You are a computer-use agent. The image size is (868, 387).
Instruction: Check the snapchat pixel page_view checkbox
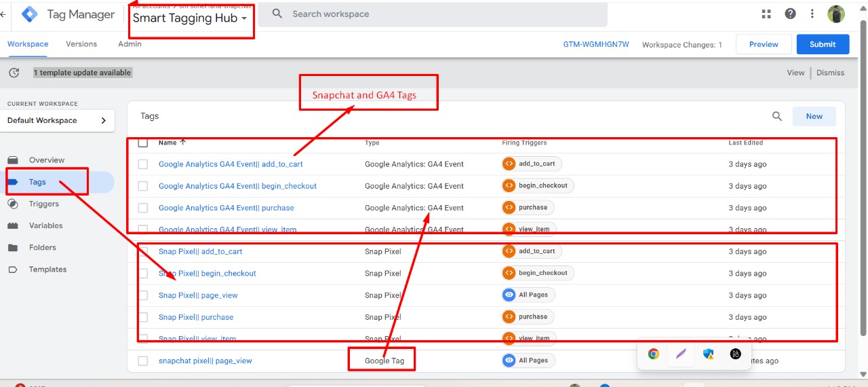tap(143, 361)
